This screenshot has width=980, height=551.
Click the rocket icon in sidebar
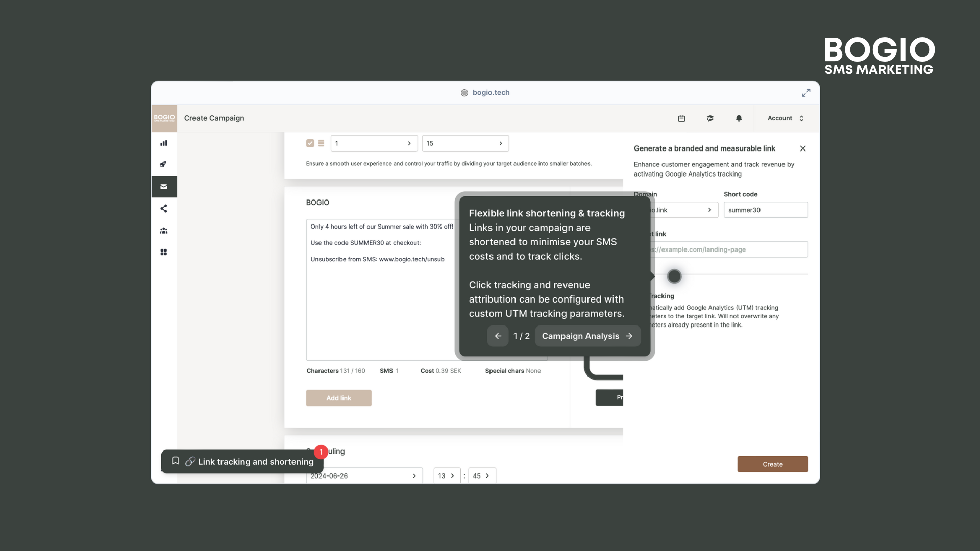coord(164,164)
